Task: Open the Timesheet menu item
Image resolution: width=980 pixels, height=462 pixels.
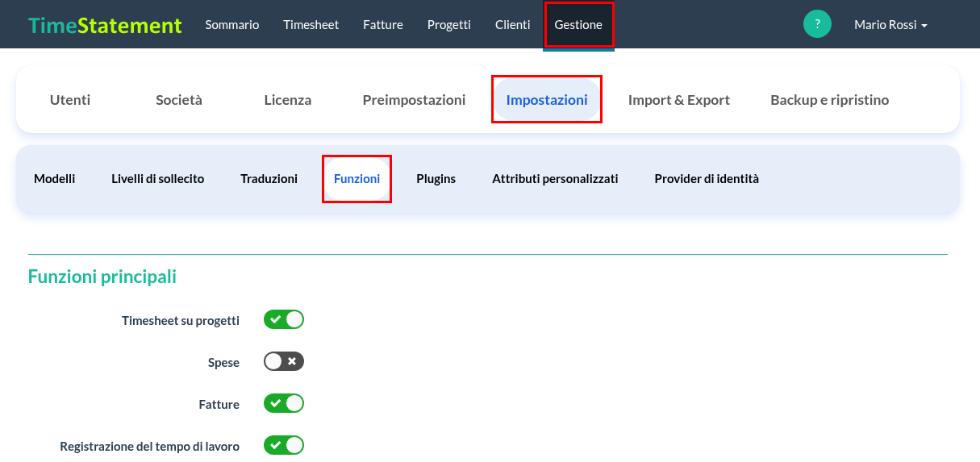Action: tap(311, 25)
